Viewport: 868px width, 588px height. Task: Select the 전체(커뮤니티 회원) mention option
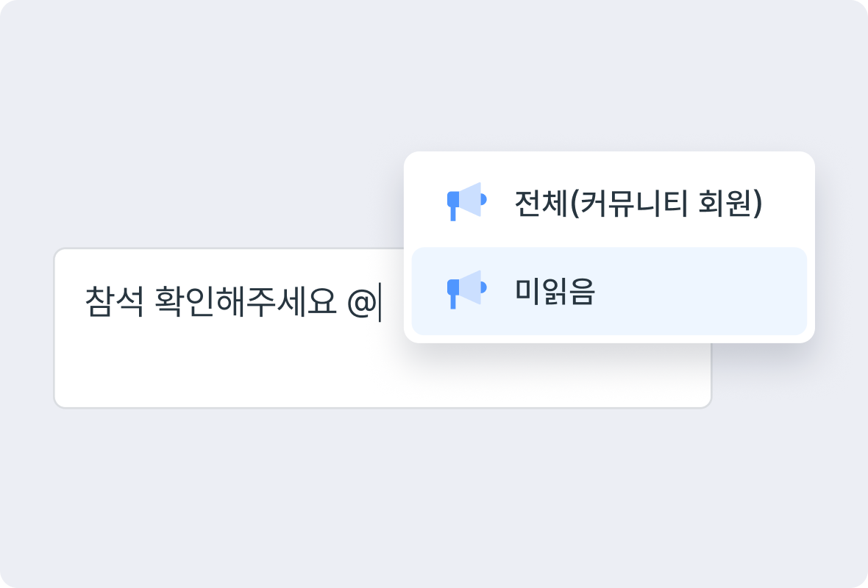point(609,202)
